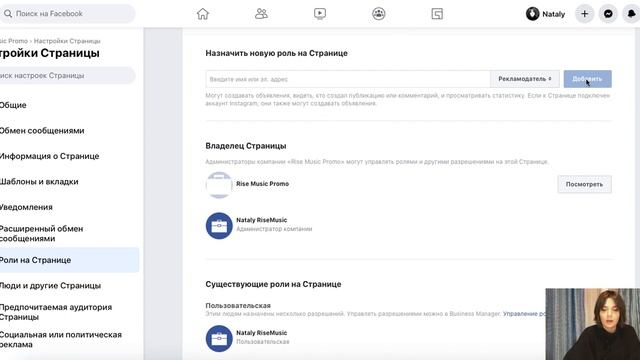Click Nataly RiseMusic administrator briefcase icon
Screen dimensions: 640x360
coord(219,225)
